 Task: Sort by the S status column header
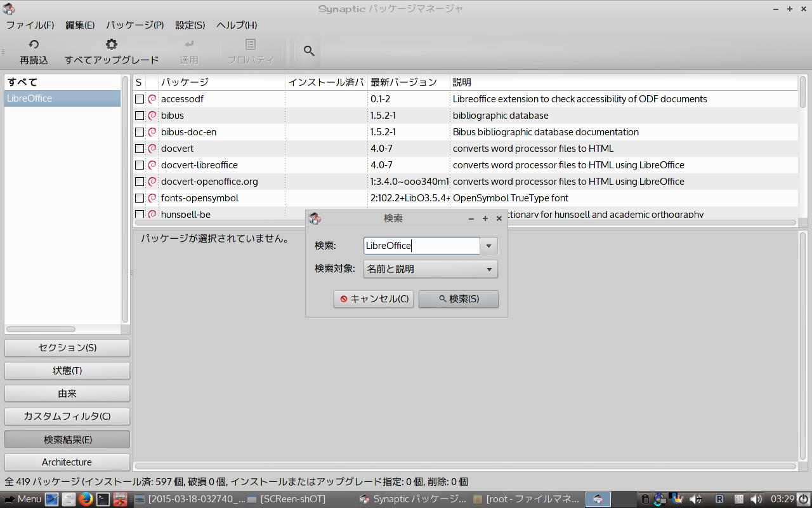139,83
